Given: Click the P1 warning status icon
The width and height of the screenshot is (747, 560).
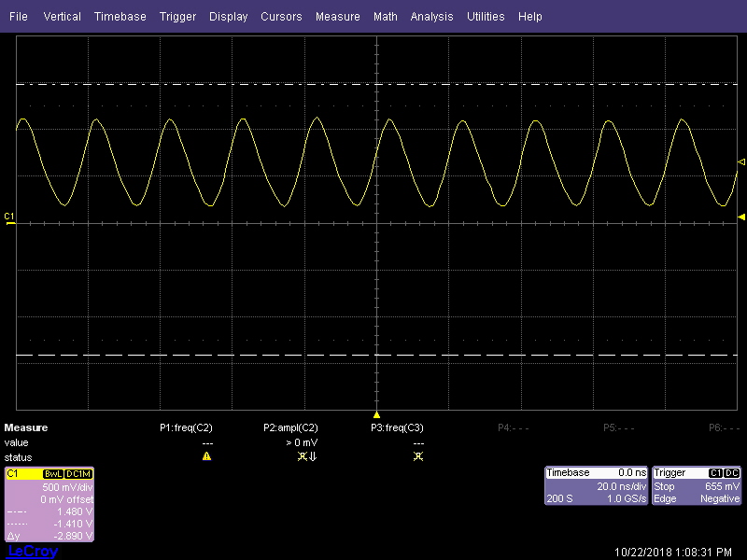Looking at the screenshot, I should click(x=206, y=456).
